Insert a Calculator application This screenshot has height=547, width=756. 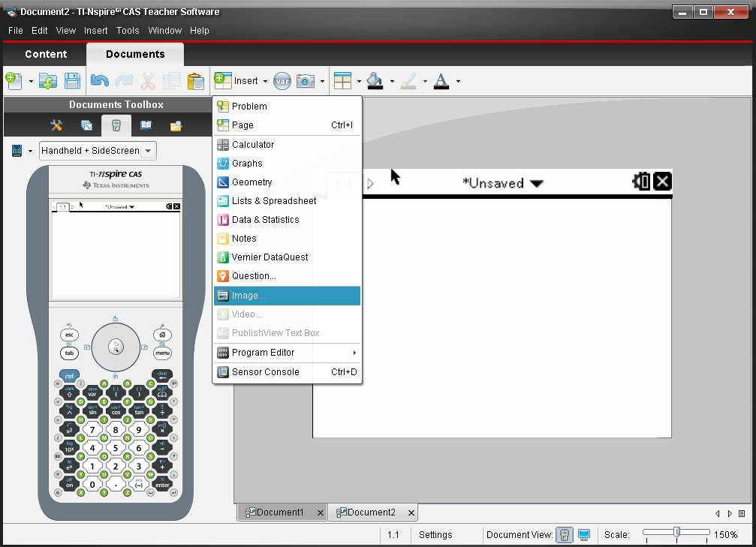[x=287, y=145]
